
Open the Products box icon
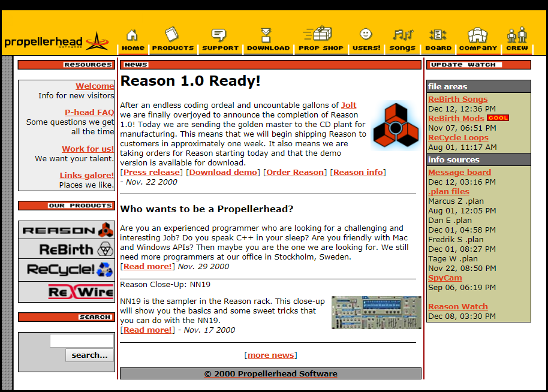171,34
